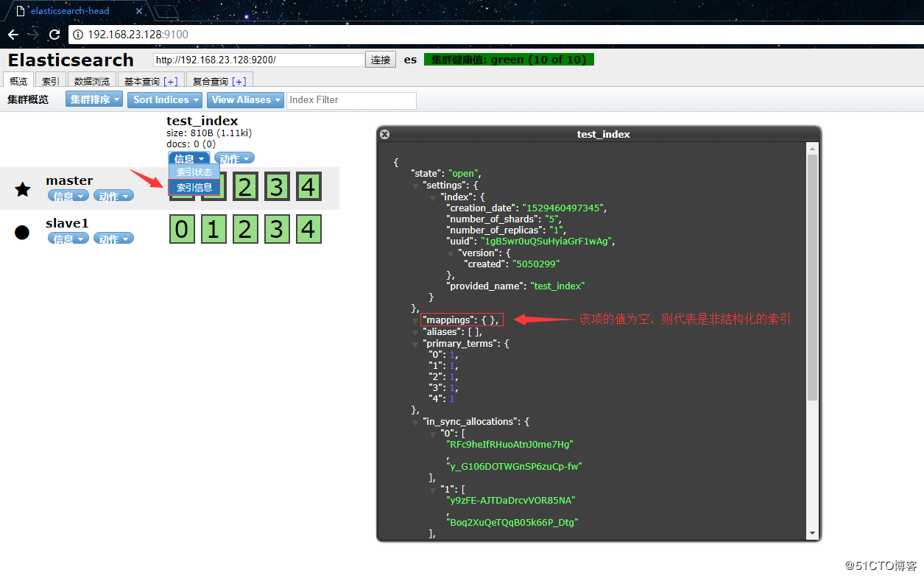This screenshot has height=578, width=924.
Task: Select shard 3 on master node
Action: [277, 187]
